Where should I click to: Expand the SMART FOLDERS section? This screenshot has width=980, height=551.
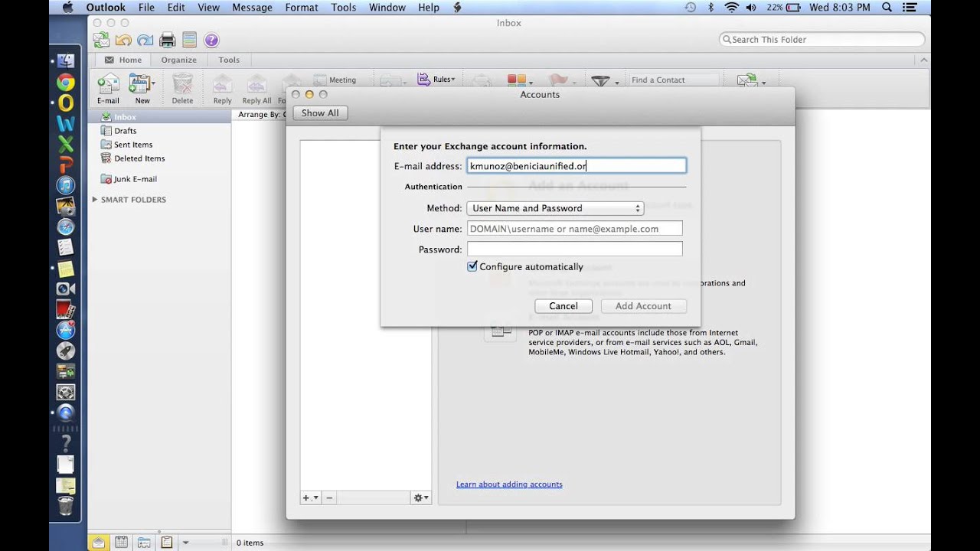(95, 200)
